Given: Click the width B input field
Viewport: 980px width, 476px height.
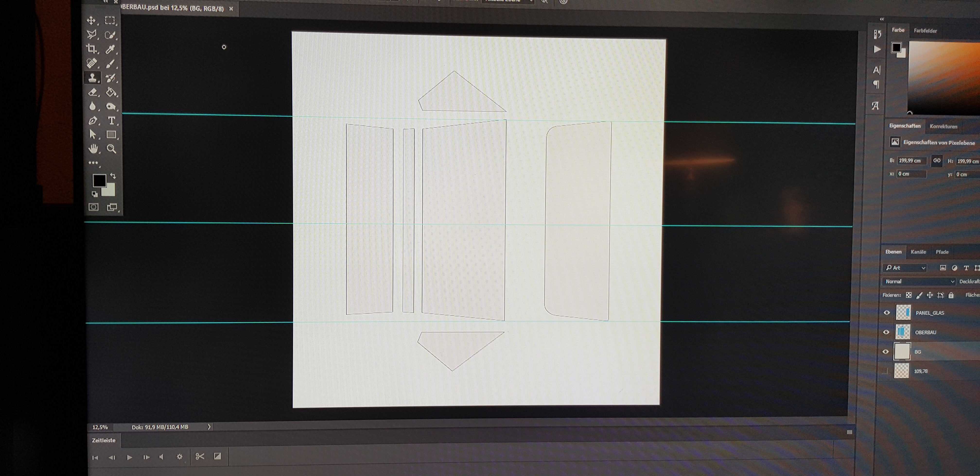Looking at the screenshot, I should 911,161.
